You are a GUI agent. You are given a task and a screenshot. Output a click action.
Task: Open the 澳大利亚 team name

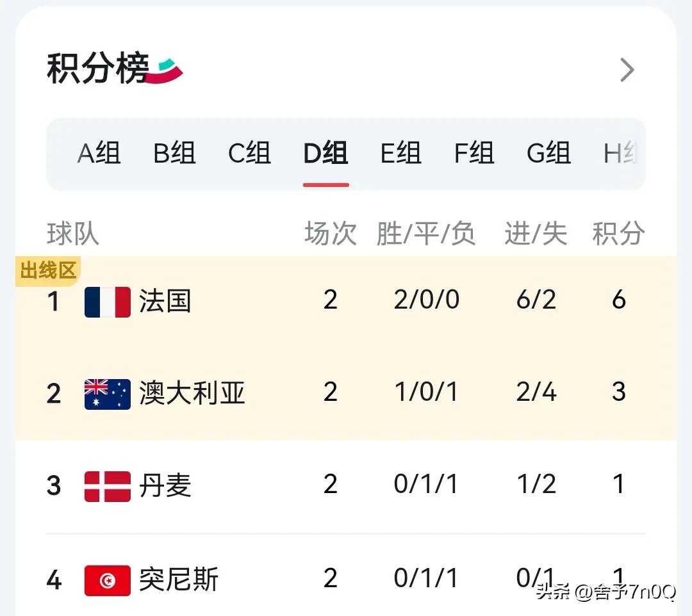(x=192, y=393)
